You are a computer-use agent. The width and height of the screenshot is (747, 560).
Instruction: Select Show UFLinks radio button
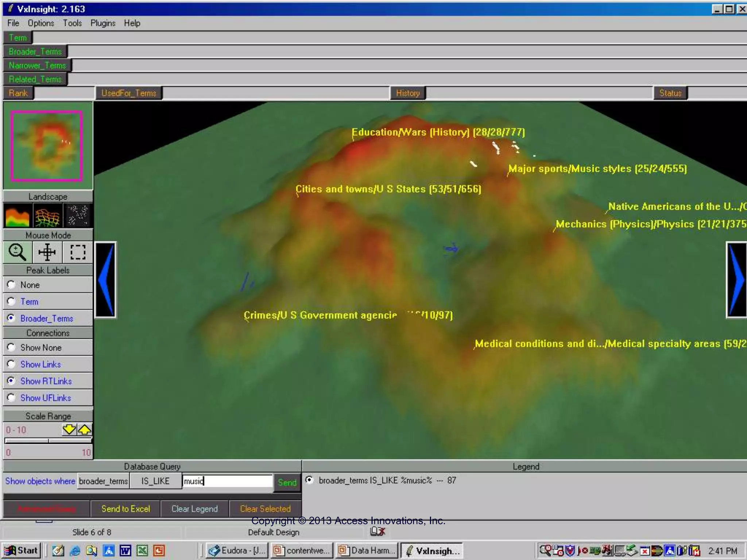11,398
